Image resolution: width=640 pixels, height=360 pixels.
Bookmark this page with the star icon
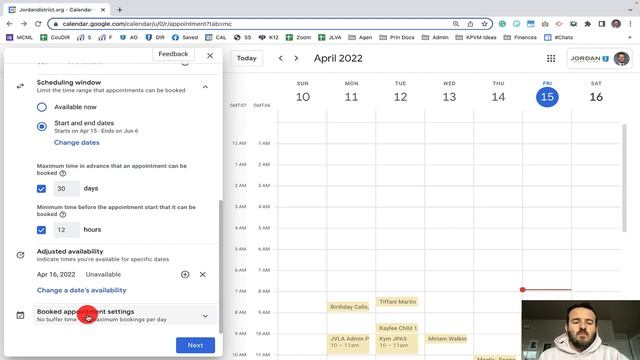point(484,24)
